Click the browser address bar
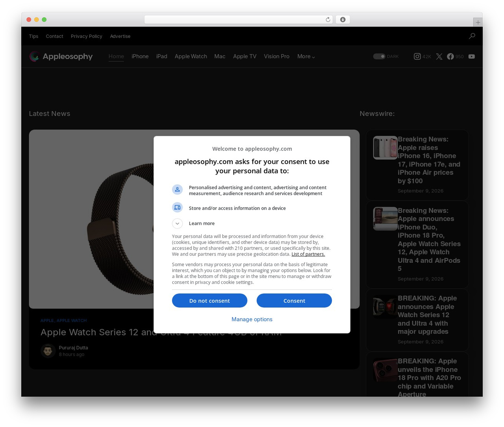Screen dimensions: 504x427 (x=238, y=20)
